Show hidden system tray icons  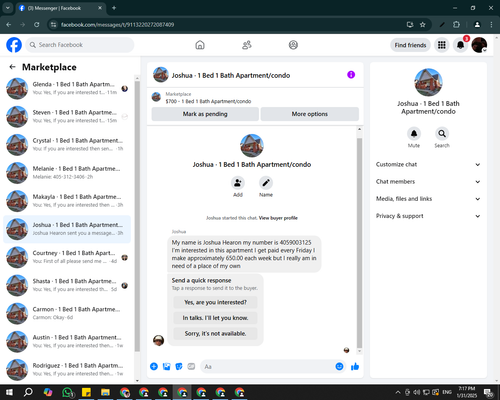tap(398, 392)
